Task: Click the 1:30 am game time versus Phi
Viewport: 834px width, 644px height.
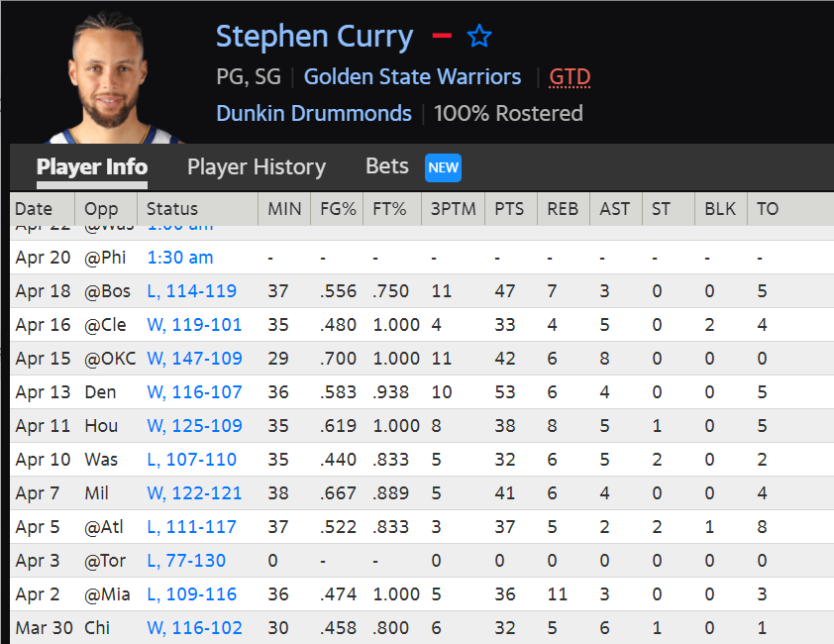Action: (180, 258)
